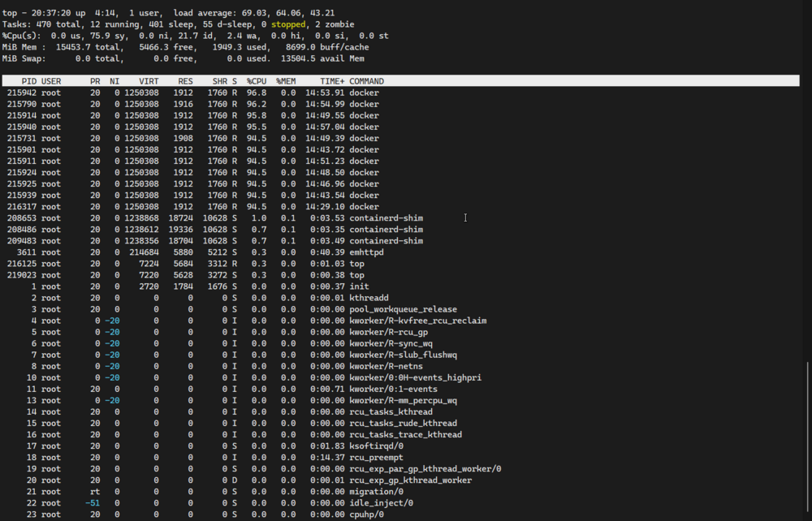Viewport: 812px width, 521px height.
Task: Click the top command of PID 216125
Action: [x=356, y=264]
